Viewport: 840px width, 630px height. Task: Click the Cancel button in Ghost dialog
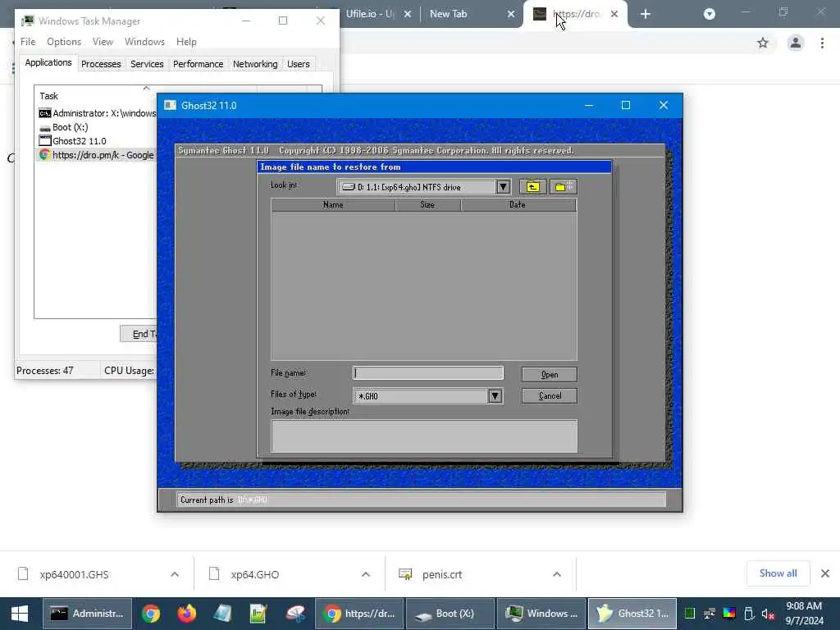tap(549, 396)
